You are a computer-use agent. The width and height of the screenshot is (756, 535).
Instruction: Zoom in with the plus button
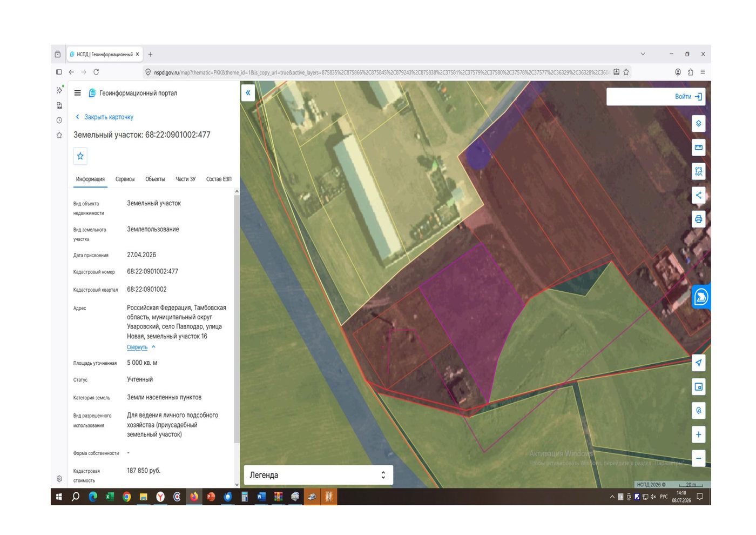(x=698, y=434)
